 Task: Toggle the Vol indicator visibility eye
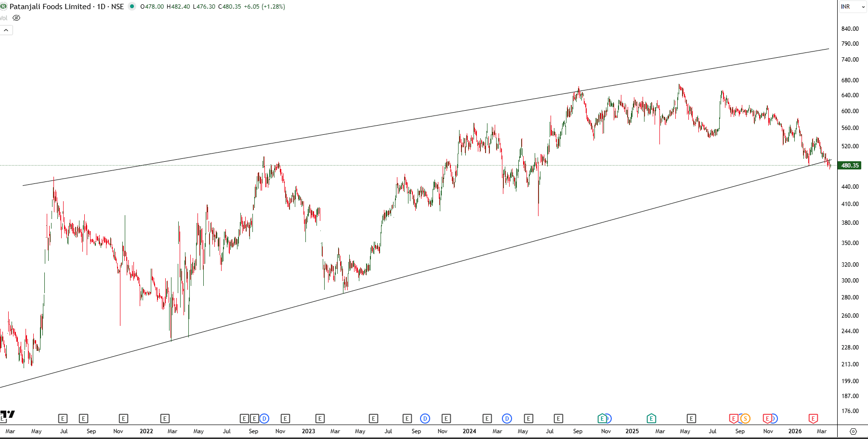pyautogui.click(x=16, y=18)
